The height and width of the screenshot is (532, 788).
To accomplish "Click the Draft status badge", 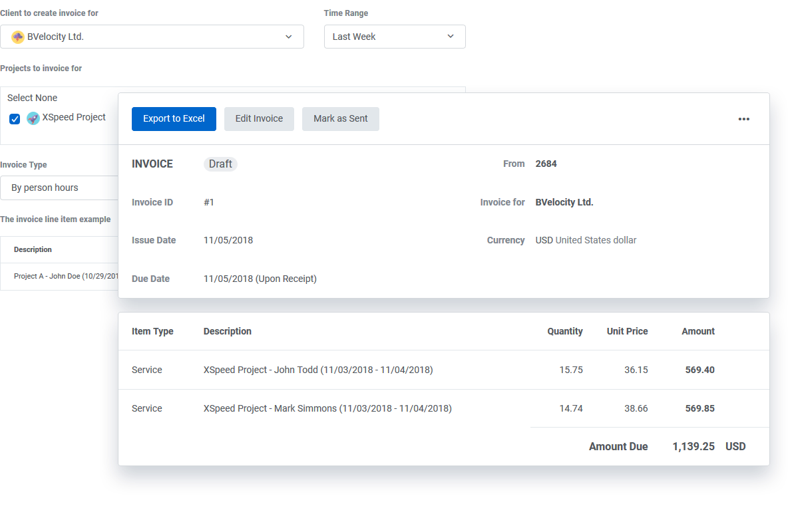I will click(220, 164).
